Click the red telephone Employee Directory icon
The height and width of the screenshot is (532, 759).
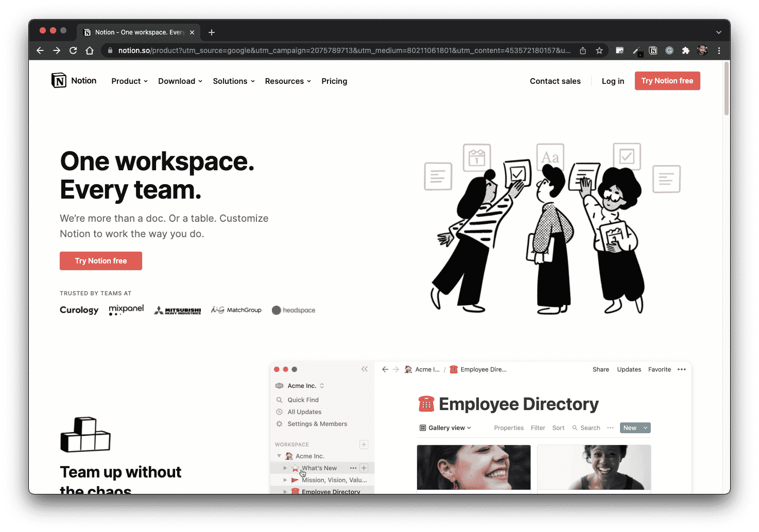point(426,404)
